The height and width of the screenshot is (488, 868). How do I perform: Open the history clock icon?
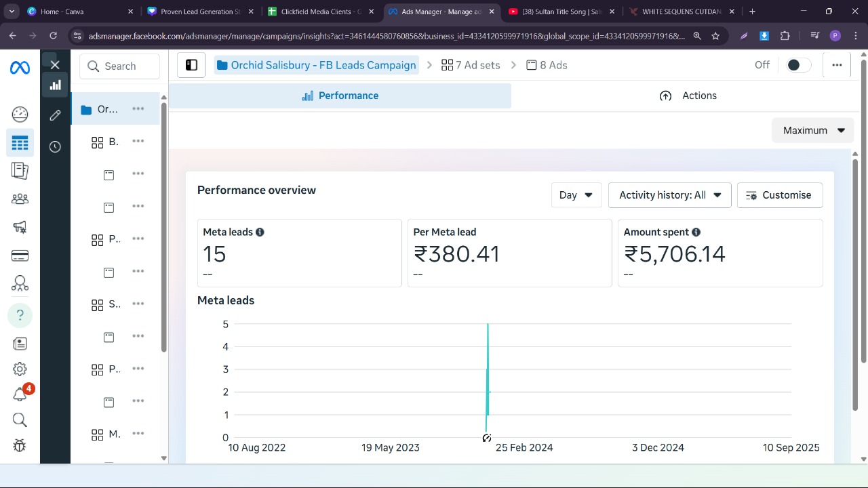55,146
